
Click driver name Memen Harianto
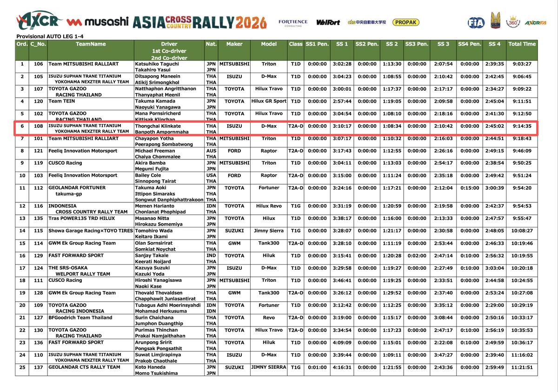(x=155, y=206)
